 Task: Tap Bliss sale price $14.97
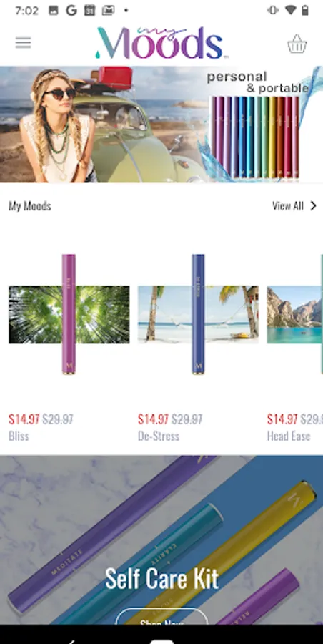pos(24,419)
